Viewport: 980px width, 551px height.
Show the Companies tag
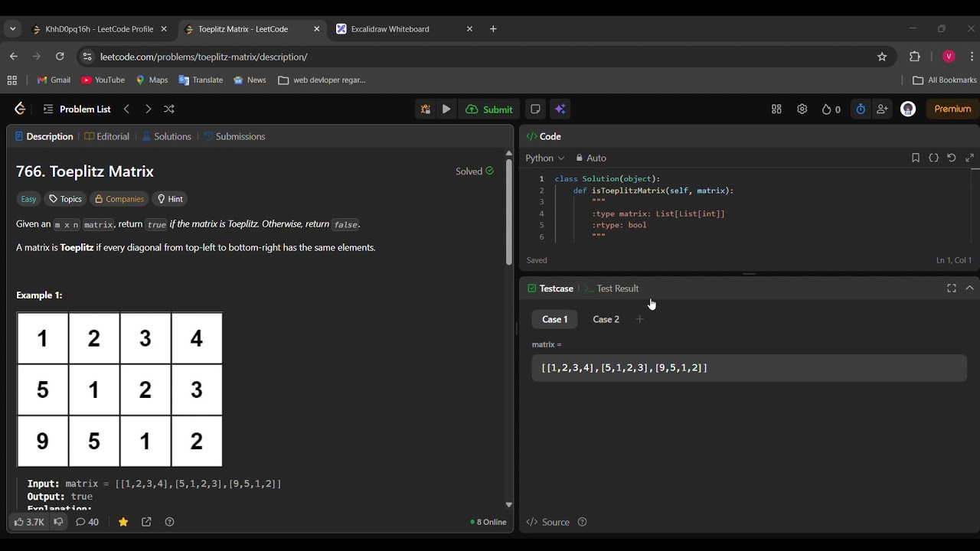[119, 199]
